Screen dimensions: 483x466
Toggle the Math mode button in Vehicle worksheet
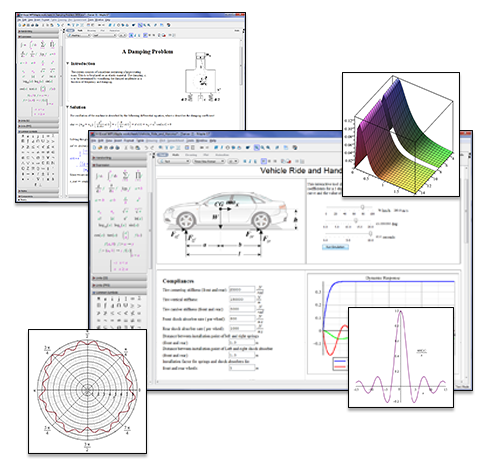point(176,155)
